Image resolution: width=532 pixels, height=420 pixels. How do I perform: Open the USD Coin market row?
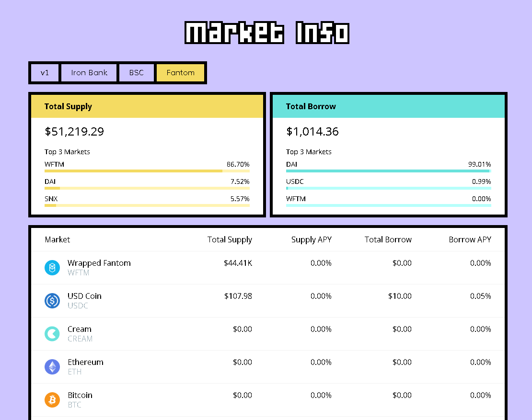[x=268, y=301]
